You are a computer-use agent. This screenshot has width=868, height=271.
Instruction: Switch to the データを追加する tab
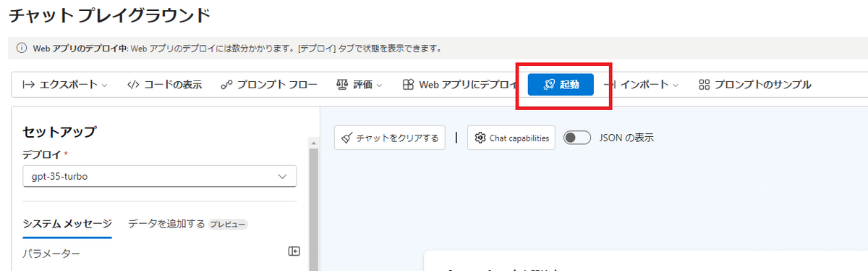click(x=166, y=224)
